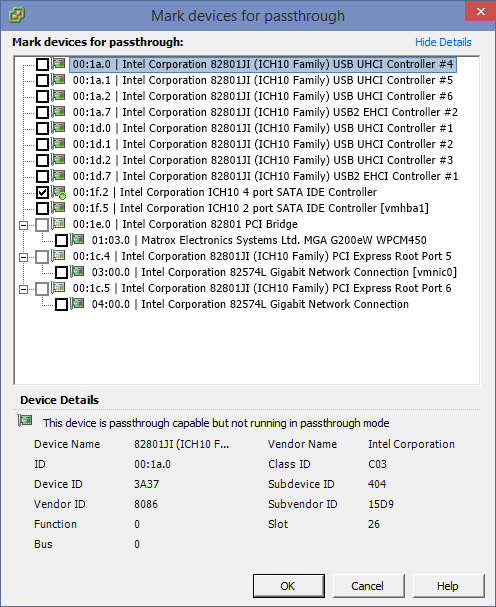The image size is (496, 607).
Task: Select row text 00:1e.0 82801 PCI Bridge
Action: (185, 225)
